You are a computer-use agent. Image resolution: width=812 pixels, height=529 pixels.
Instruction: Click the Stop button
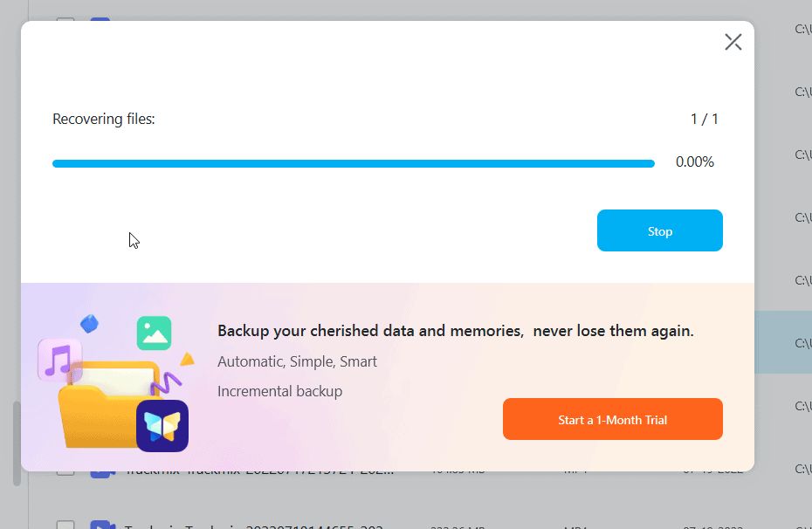(659, 230)
